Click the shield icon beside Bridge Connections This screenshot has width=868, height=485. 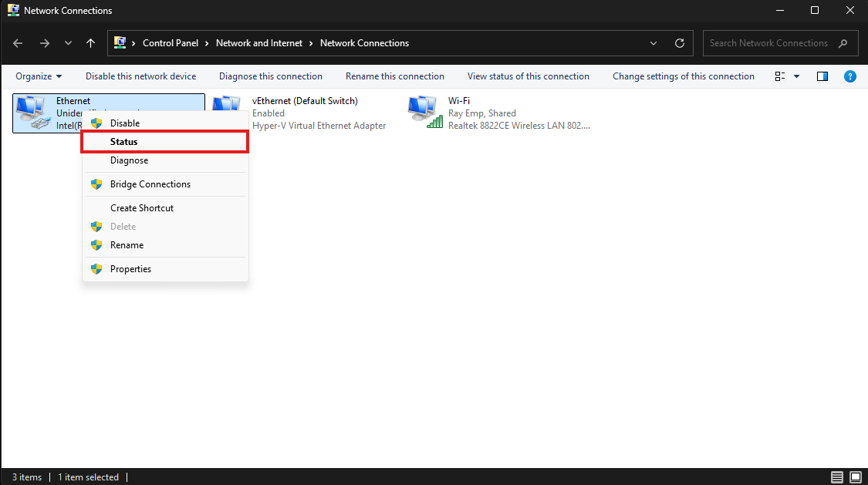[x=96, y=184]
